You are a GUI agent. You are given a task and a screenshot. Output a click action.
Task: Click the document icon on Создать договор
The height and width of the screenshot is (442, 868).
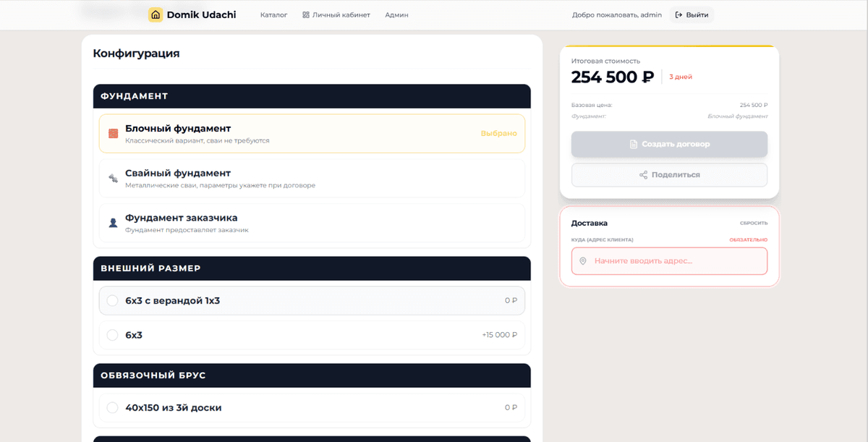634,144
